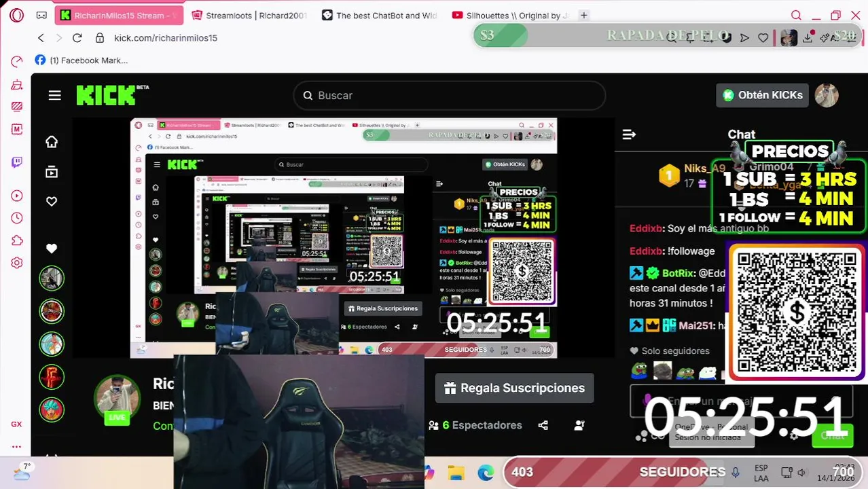Open GX Control in Opera sidebar
This screenshot has height=489, width=868.
click(17, 62)
